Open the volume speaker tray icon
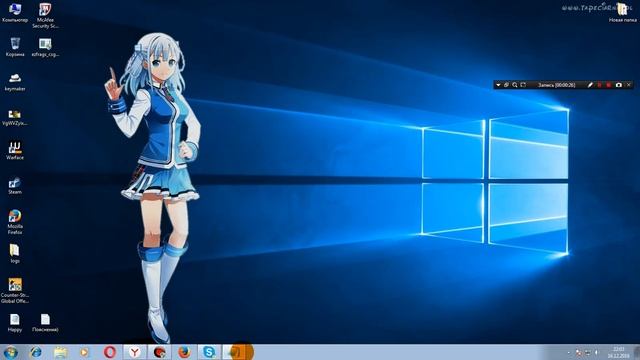 click(x=596, y=353)
